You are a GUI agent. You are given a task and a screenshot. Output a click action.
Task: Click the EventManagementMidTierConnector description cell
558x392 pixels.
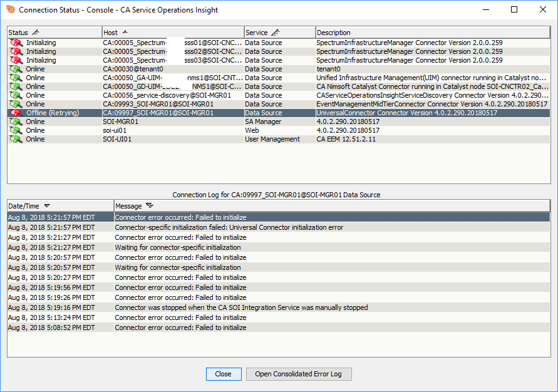pyautogui.click(x=433, y=104)
